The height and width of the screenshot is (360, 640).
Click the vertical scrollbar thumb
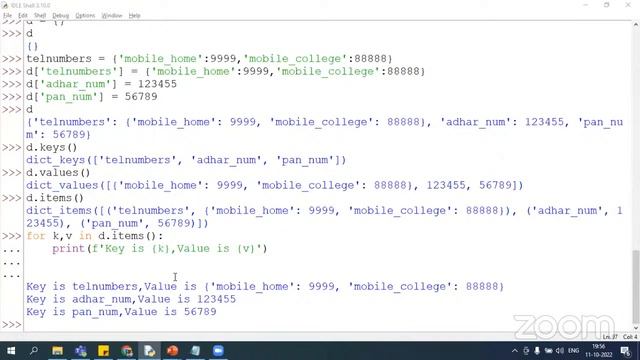[636, 286]
